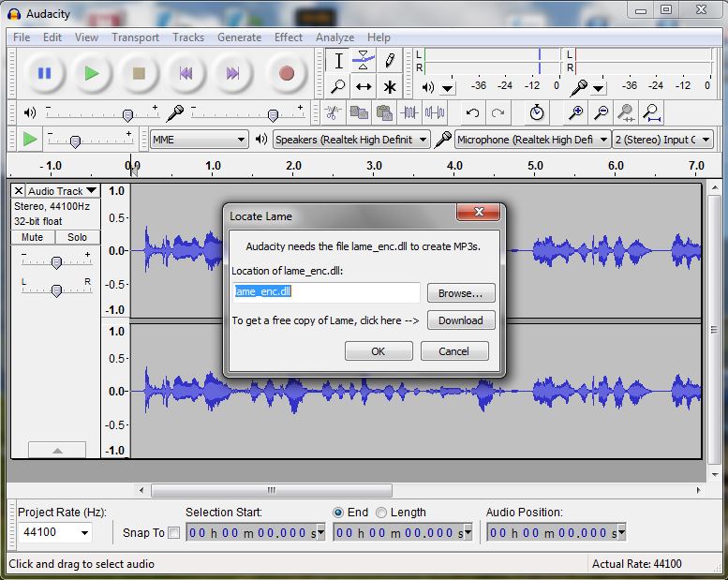Open the File menu

click(22, 37)
